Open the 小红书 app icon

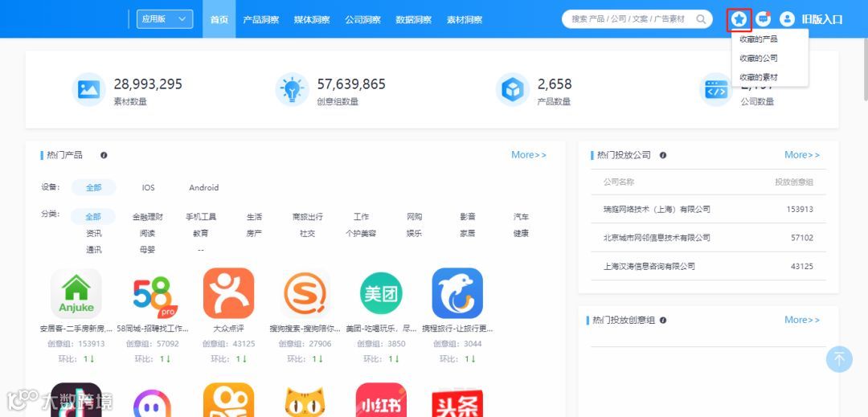[381, 400]
